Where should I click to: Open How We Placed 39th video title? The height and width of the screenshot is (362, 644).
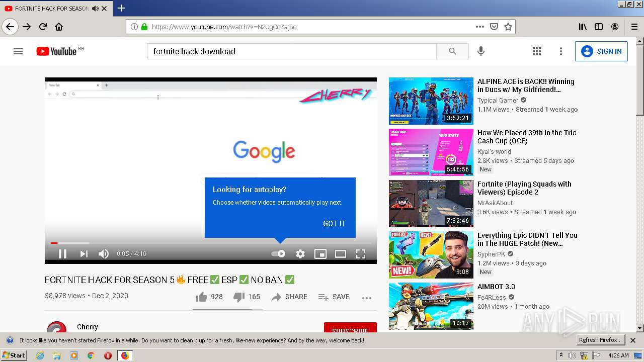[x=527, y=137]
